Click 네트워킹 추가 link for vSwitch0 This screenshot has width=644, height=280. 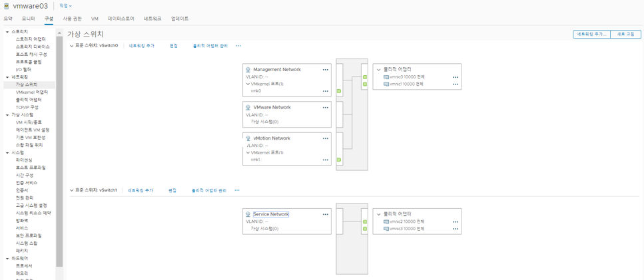point(142,45)
